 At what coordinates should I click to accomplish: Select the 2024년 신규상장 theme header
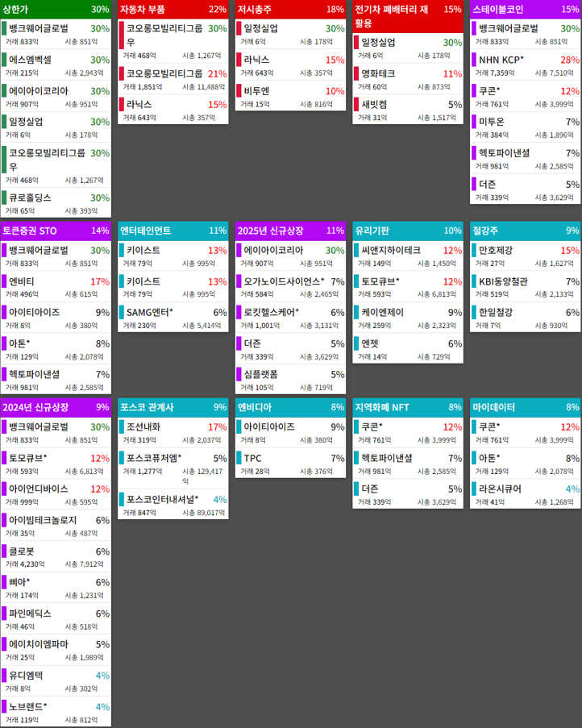tap(56, 407)
